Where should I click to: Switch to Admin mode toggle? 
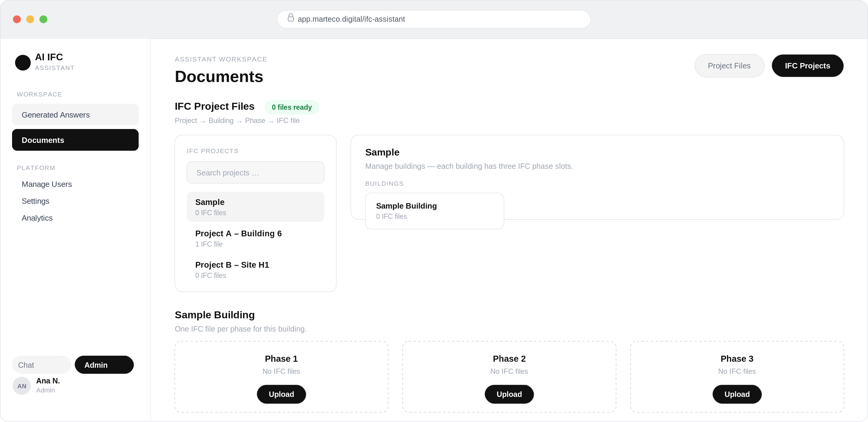point(104,365)
